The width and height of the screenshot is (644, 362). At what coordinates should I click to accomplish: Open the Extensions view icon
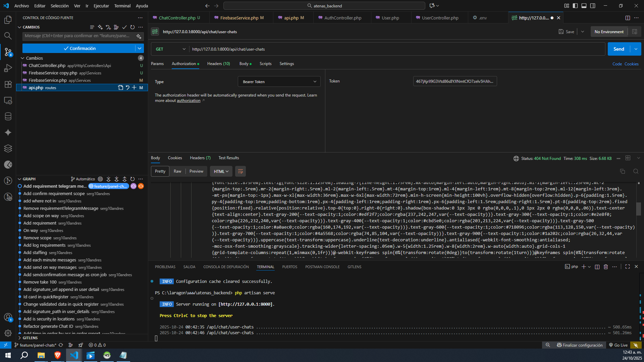tap(8, 84)
